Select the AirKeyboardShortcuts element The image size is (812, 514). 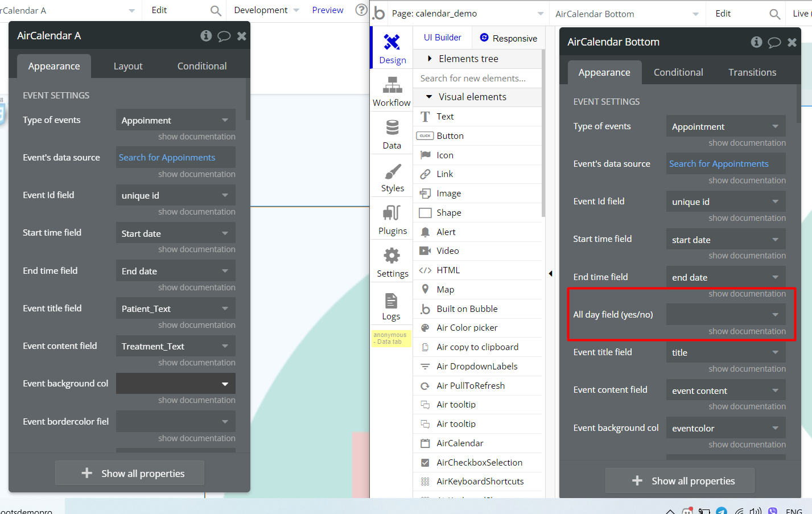[x=477, y=482]
